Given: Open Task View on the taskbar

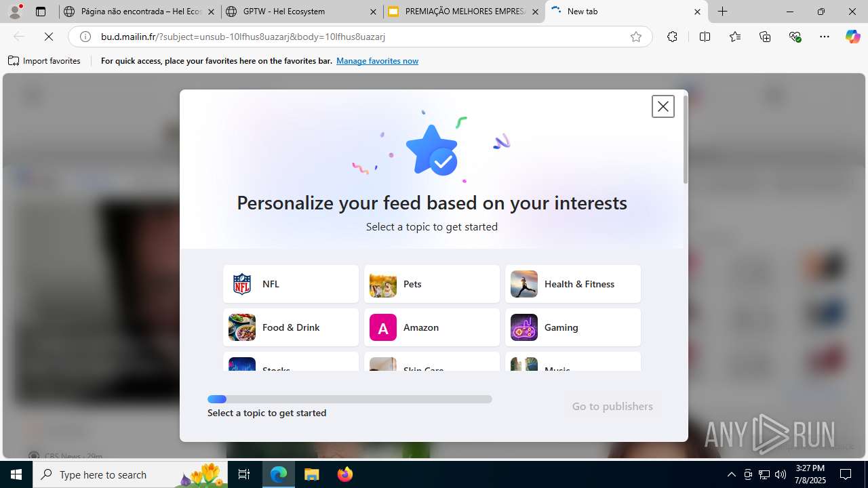Looking at the screenshot, I should click(x=244, y=474).
